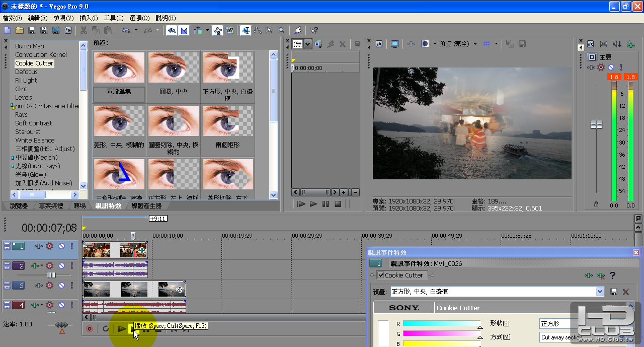
Task: Click the track 1 FX gear icon
Action: click(x=49, y=246)
